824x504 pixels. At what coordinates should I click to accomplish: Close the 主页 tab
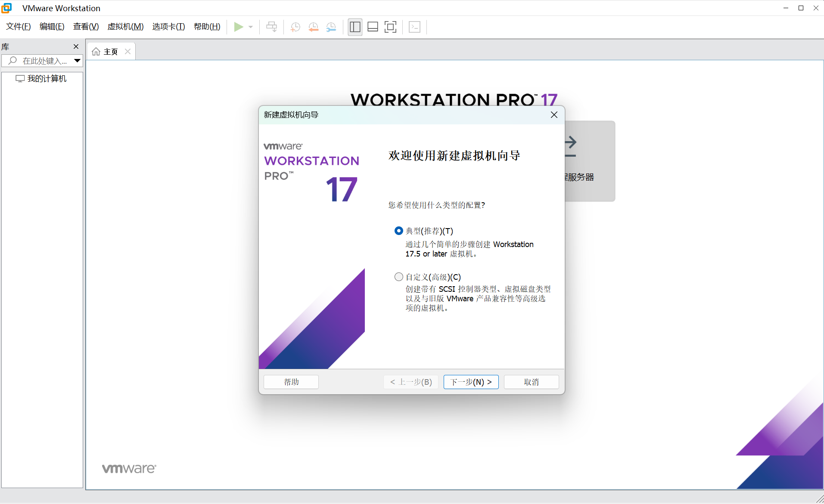(x=127, y=51)
